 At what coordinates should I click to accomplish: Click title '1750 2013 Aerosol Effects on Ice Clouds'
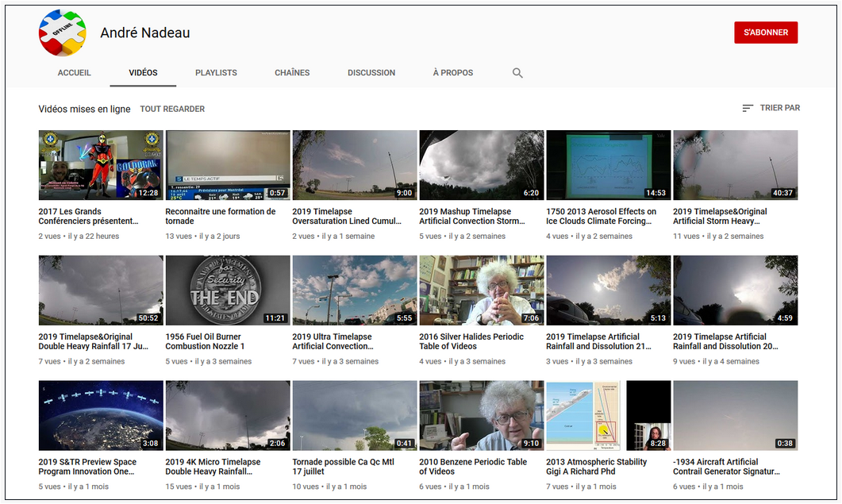(x=602, y=216)
